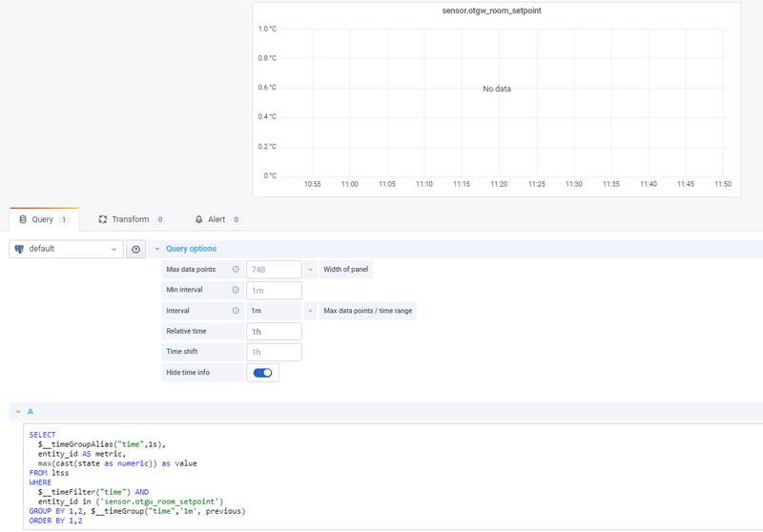Click the Interval info icon

coord(236,311)
